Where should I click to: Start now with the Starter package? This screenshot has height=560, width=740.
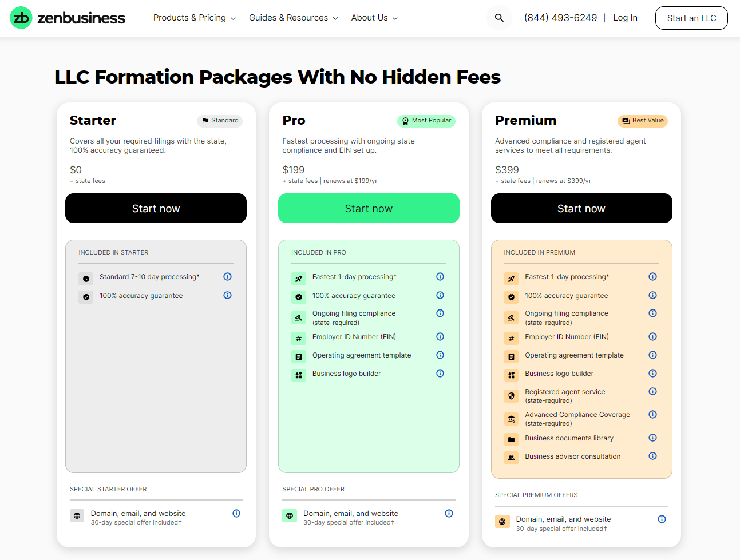point(156,208)
